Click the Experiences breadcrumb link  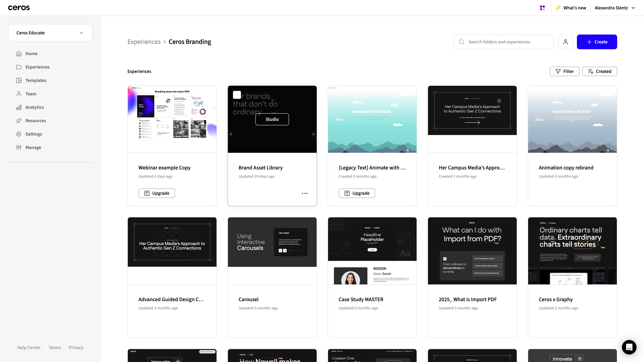[x=144, y=42]
